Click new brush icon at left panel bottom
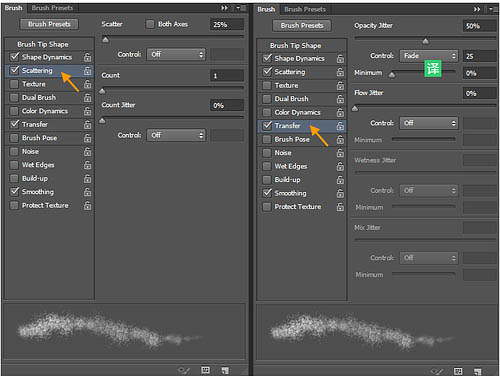Screen dimensions: 500x378 225,370
